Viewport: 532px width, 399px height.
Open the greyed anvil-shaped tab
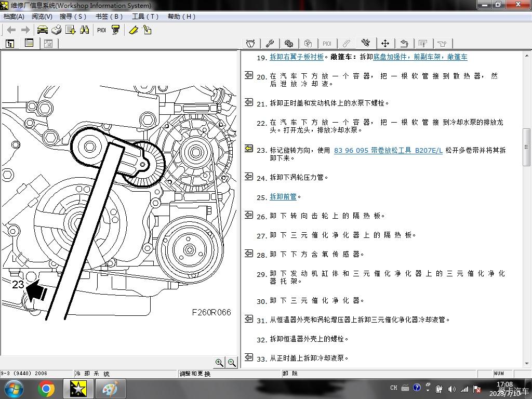pyautogui.click(x=442, y=44)
